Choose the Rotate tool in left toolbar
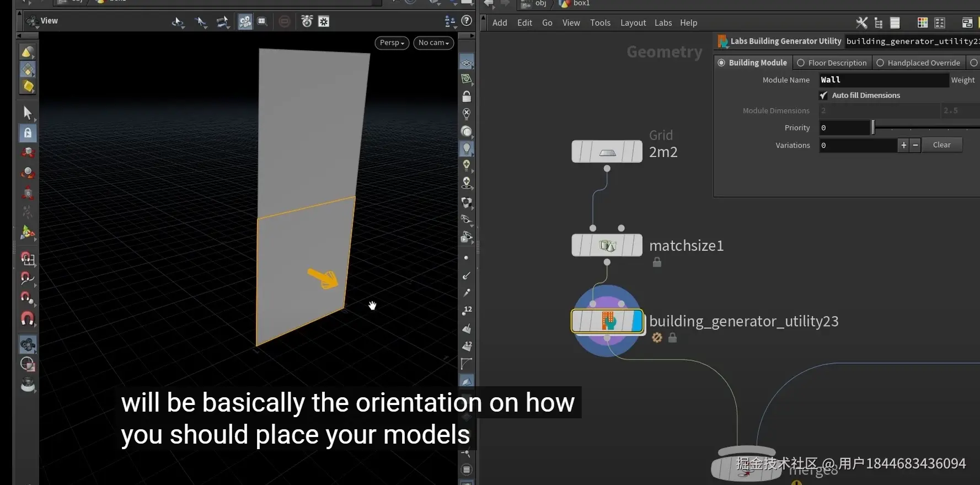The height and width of the screenshot is (485, 980). 27,173
